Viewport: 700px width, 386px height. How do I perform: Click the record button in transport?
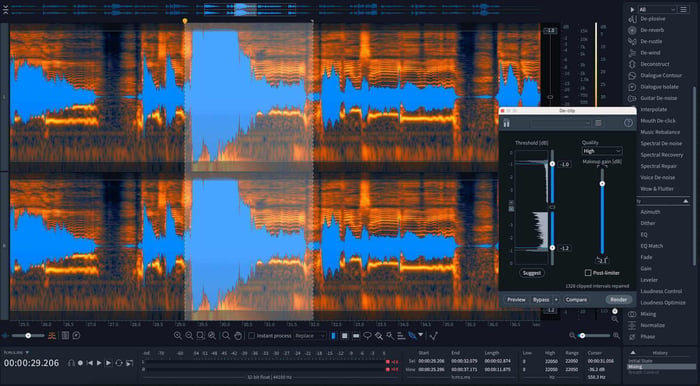(80, 363)
